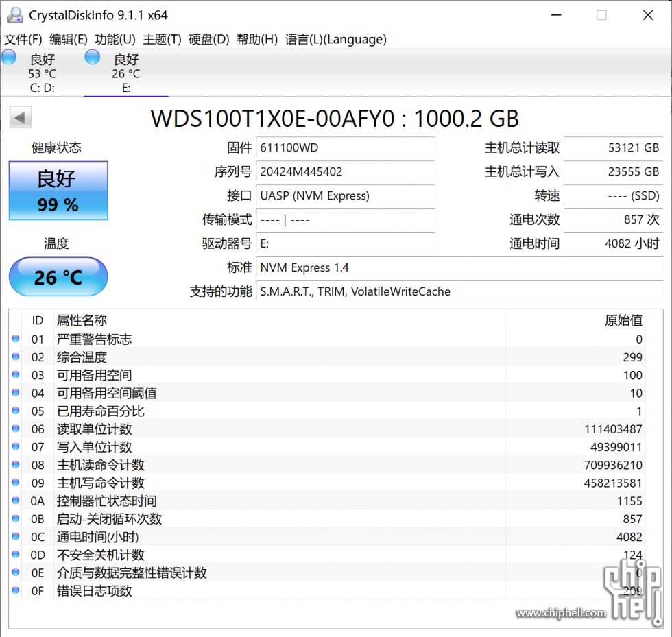The height and width of the screenshot is (637, 672).
Task: Open the 功能(U) menu
Action: click(x=115, y=40)
